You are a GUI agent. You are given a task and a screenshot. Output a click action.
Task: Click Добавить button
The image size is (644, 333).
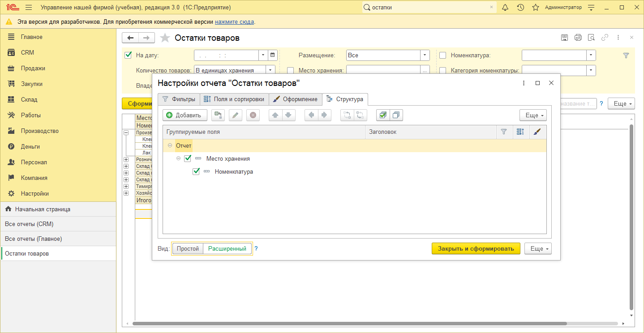(185, 115)
